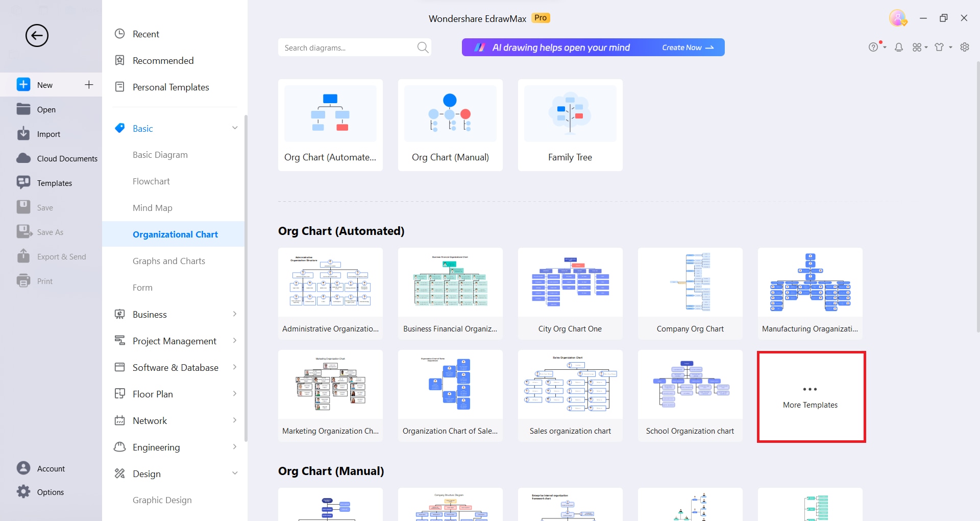980x521 pixels.
Task: Click the Business category icon
Action: point(120,314)
